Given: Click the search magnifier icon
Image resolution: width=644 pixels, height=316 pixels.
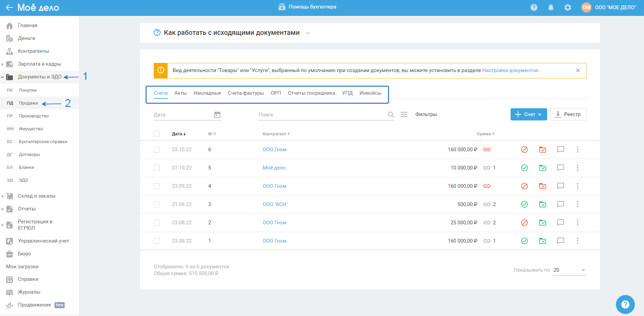Looking at the screenshot, I should pos(391,115).
